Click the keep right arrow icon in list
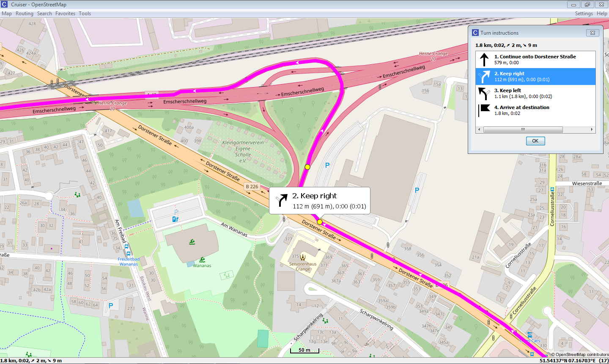This screenshot has height=364, width=609. (484, 77)
